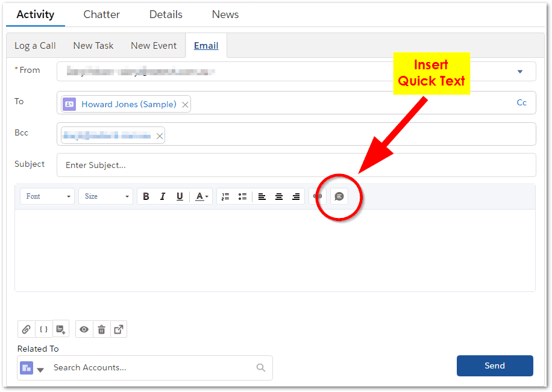This screenshot has height=392, width=552.
Task: Preview the email with the eye icon
Action: point(84,329)
